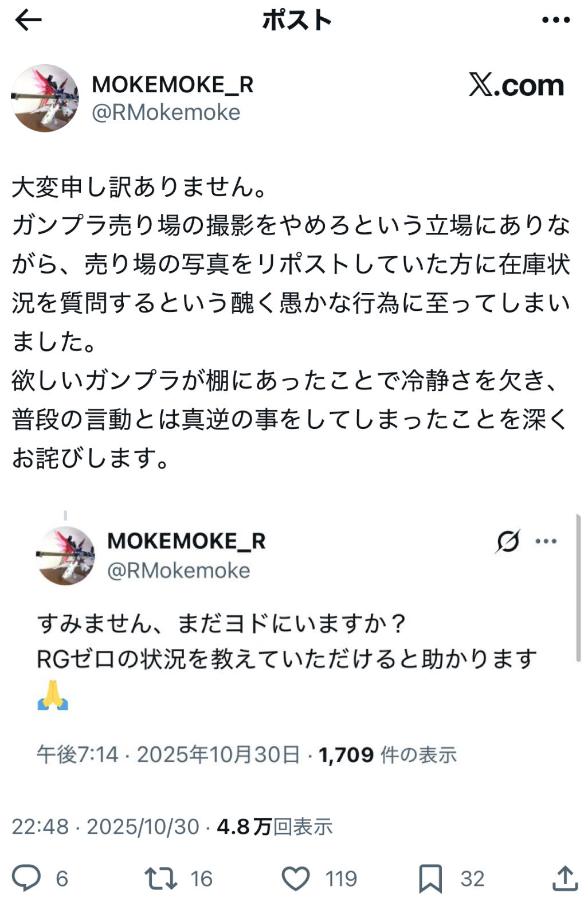The image size is (588, 914).
Task: Open the quoted post's profile avatar
Action: pos(65,555)
